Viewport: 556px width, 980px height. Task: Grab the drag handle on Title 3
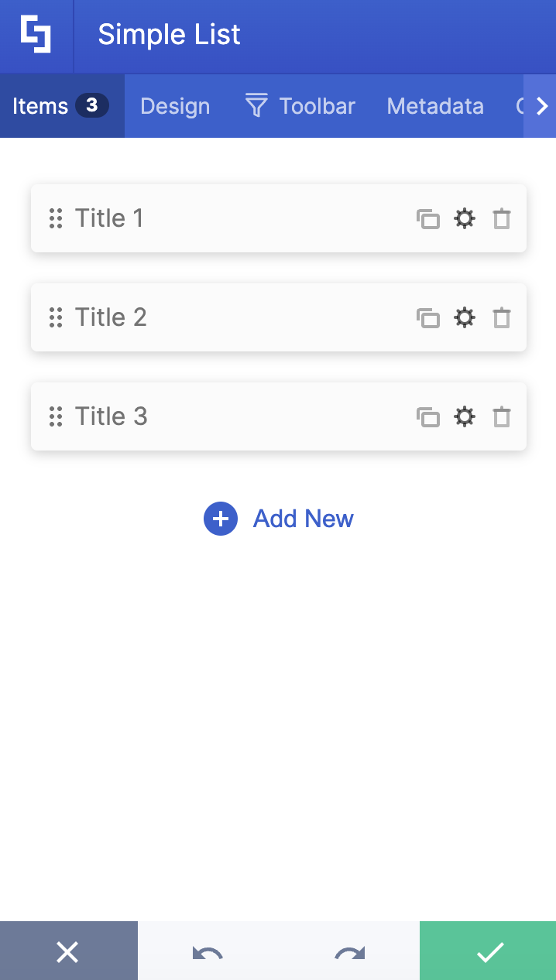55,416
